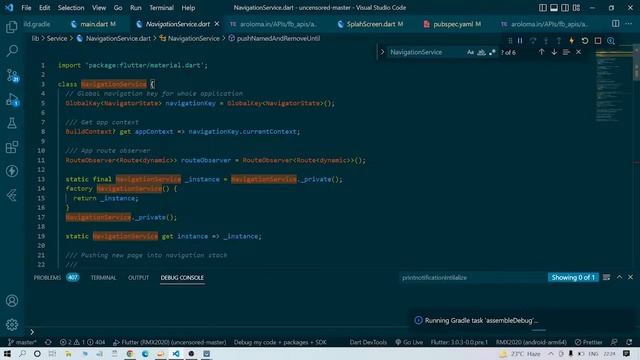The width and height of the screenshot is (640, 360).
Task: Open the Manage gear icon
Action: (12, 324)
